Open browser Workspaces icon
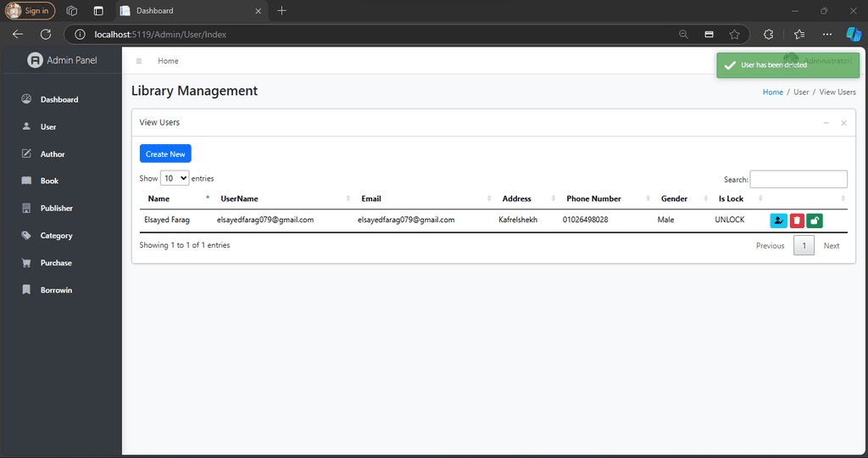The height and width of the screenshot is (458, 868). click(71, 10)
